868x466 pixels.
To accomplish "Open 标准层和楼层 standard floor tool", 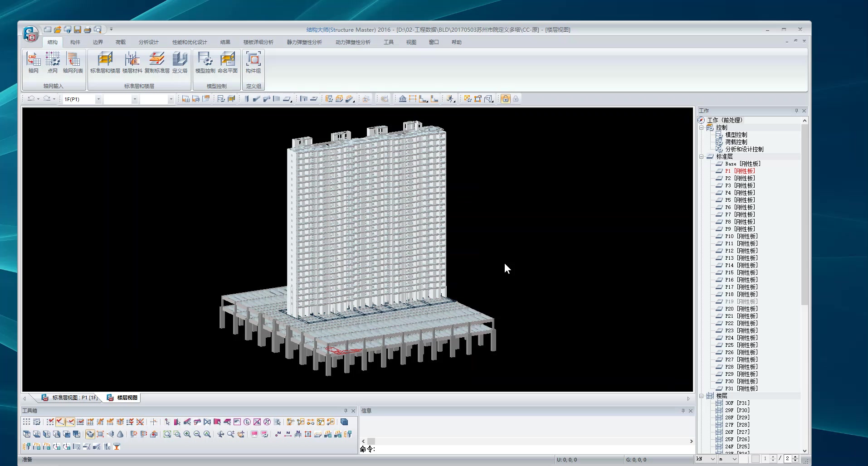I will [105, 62].
